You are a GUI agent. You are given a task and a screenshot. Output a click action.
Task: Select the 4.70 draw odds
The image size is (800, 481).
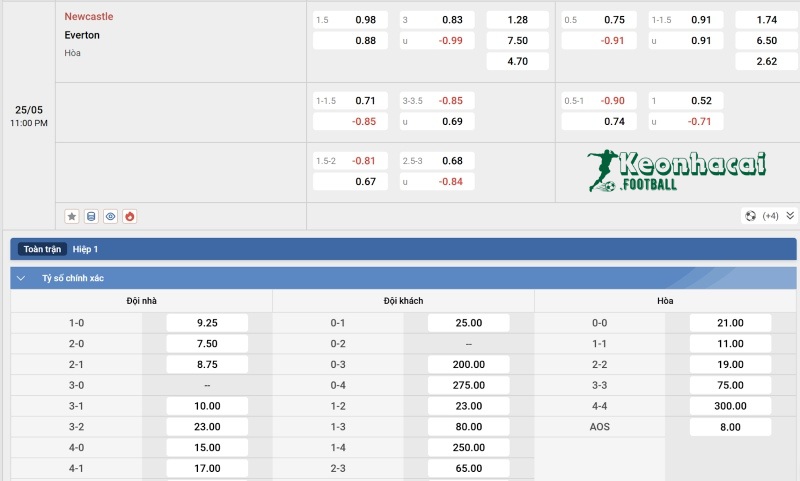[x=517, y=62]
